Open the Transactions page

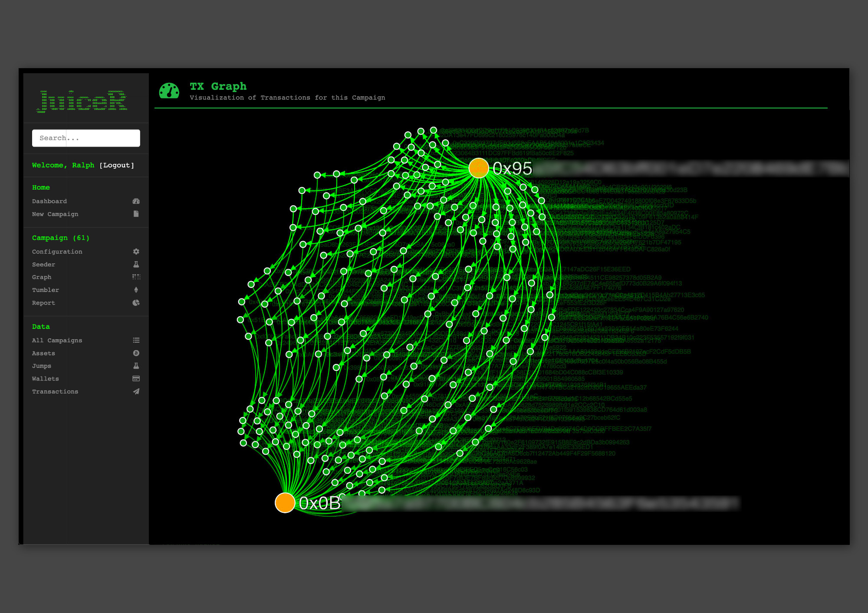click(55, 392)
